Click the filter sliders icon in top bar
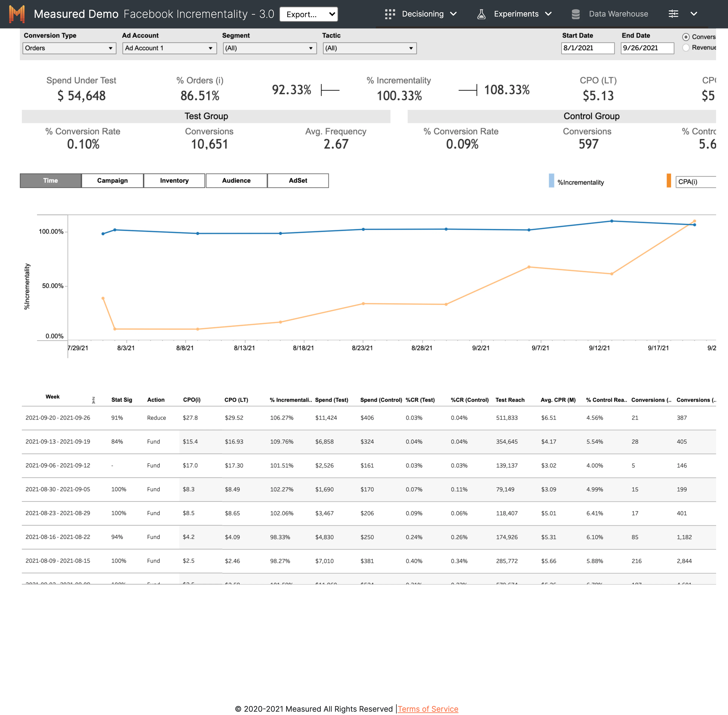Screen dimensions: 728x715 (x=673, y=14)
